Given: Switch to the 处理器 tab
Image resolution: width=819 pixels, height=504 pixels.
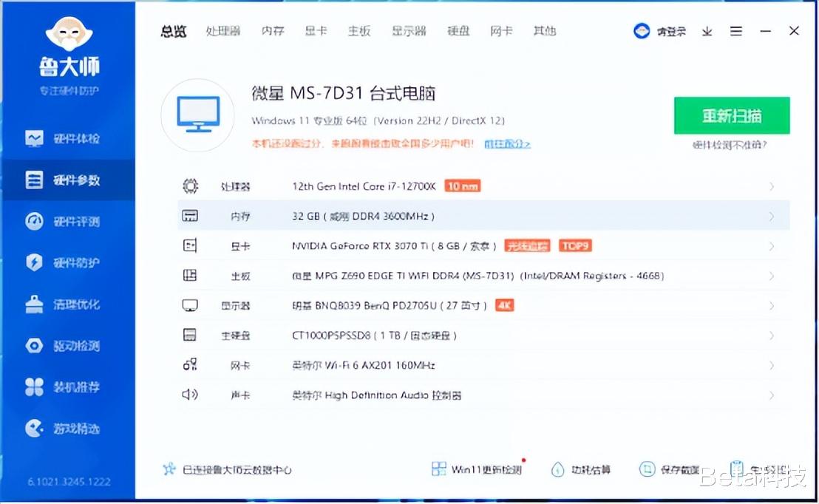Looking at the screenshot, I should pyautogui.click(x=223, y=31).
